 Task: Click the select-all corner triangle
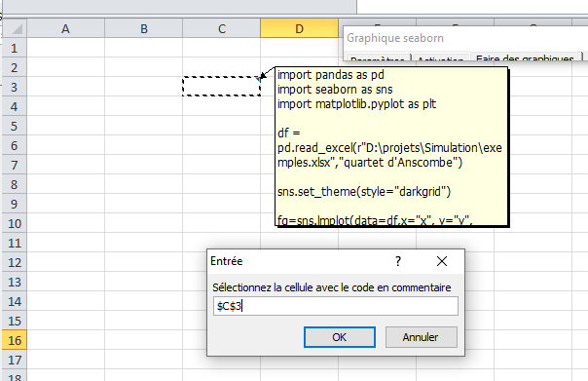coord(15,28)
